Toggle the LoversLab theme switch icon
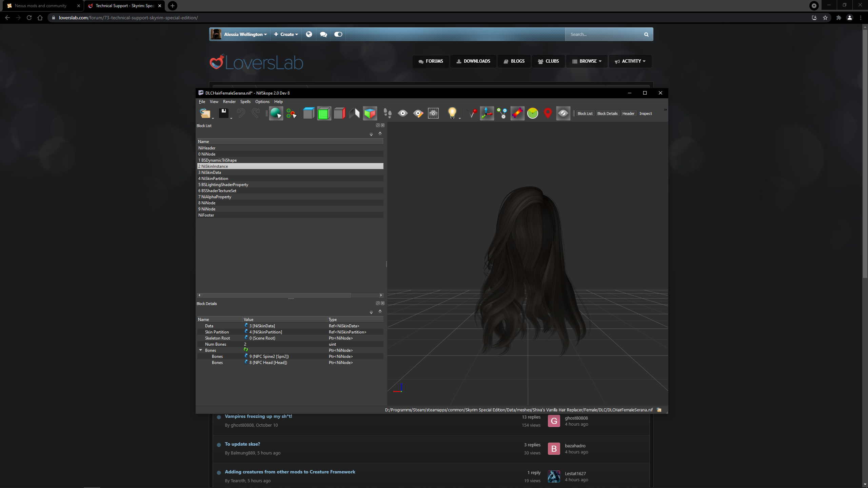This screenshot has width=868, height=488. coord(338,34)
